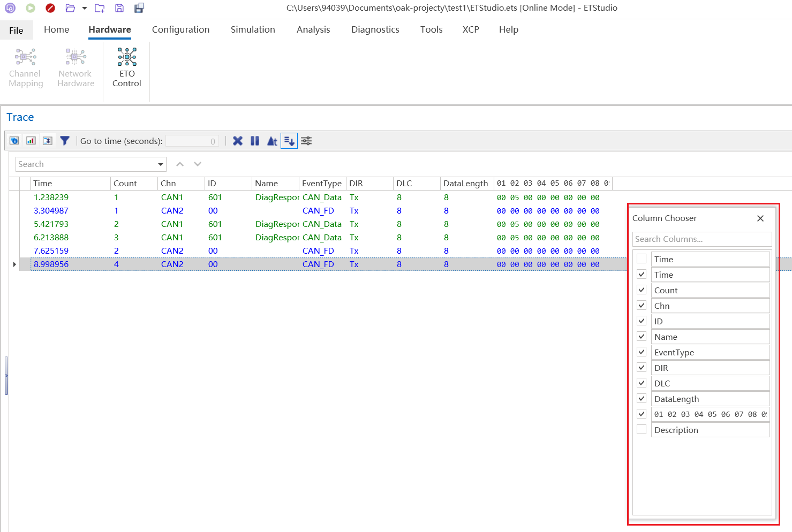The width and height of the screenshot is (792, 532).
Task: Close the Column Chooser panel
Action: tap(760, 218)
